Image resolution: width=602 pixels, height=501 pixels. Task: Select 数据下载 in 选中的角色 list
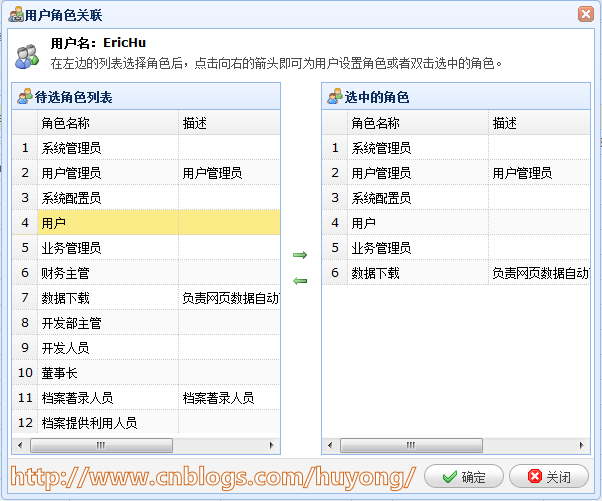375,273
